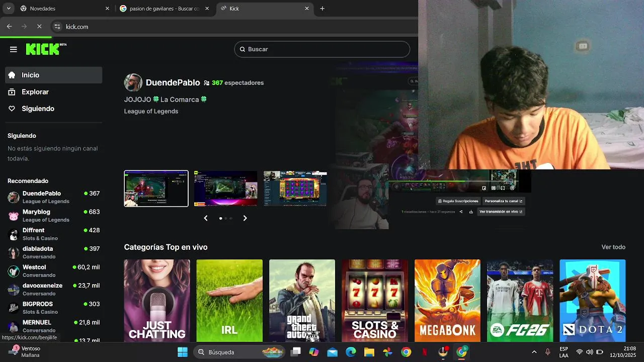Open the Dota 2 category card
644x362 pixels.
tap(593, 301)
